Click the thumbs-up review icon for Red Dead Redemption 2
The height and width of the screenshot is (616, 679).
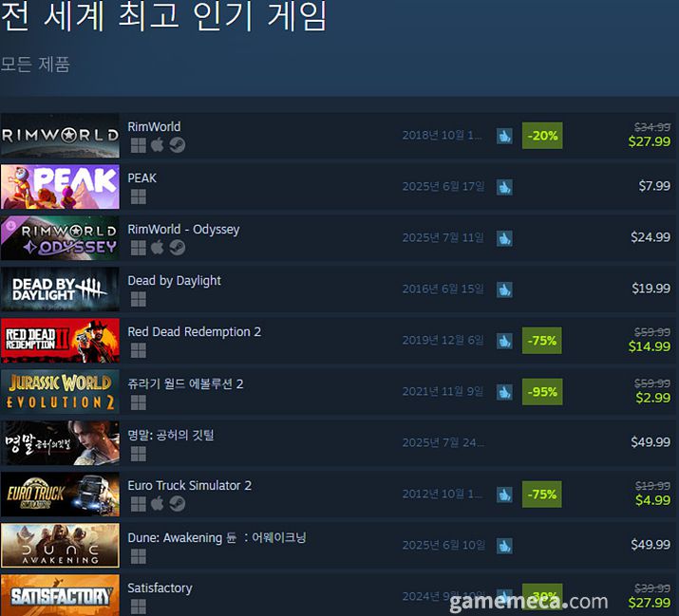504,341
